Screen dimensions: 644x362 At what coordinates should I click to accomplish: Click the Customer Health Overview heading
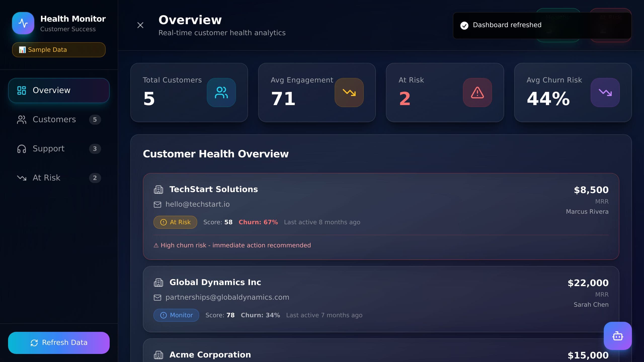coord(216,154)
